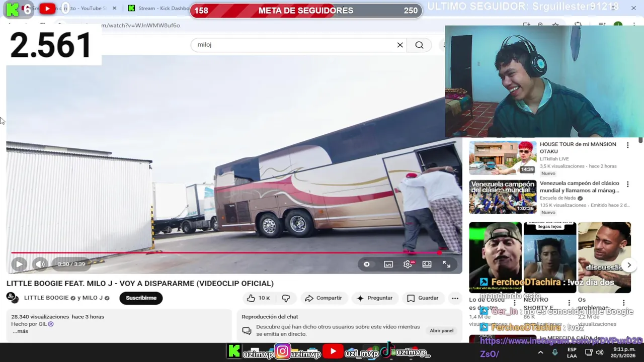Open the MILO J channel link
644x362 pixels.
coord(92,298)
